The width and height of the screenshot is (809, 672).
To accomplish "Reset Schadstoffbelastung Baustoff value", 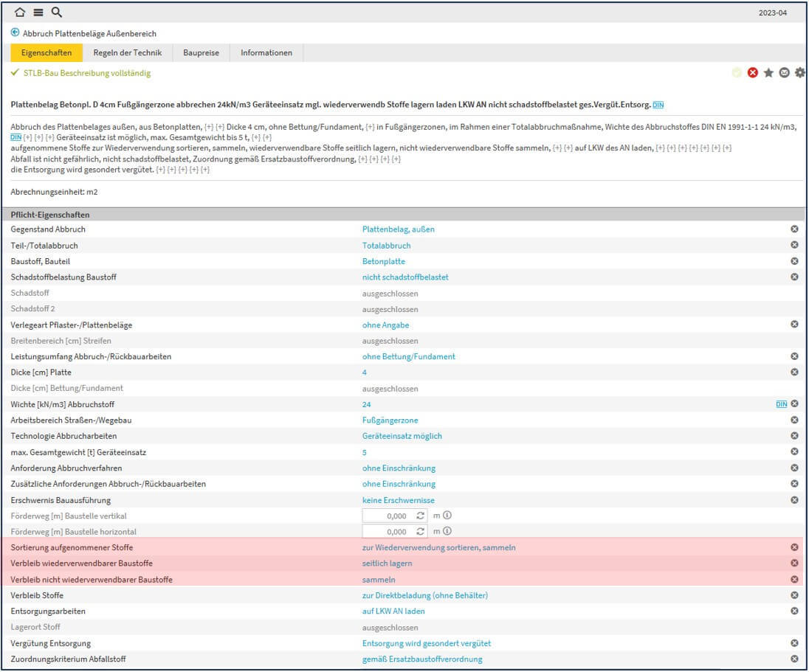I will coord(794,277).
